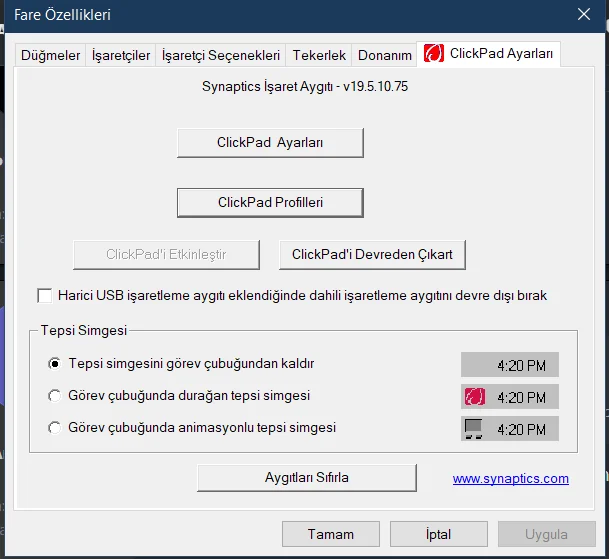Open the İşaretçiler tab

[x=121, y=55]
